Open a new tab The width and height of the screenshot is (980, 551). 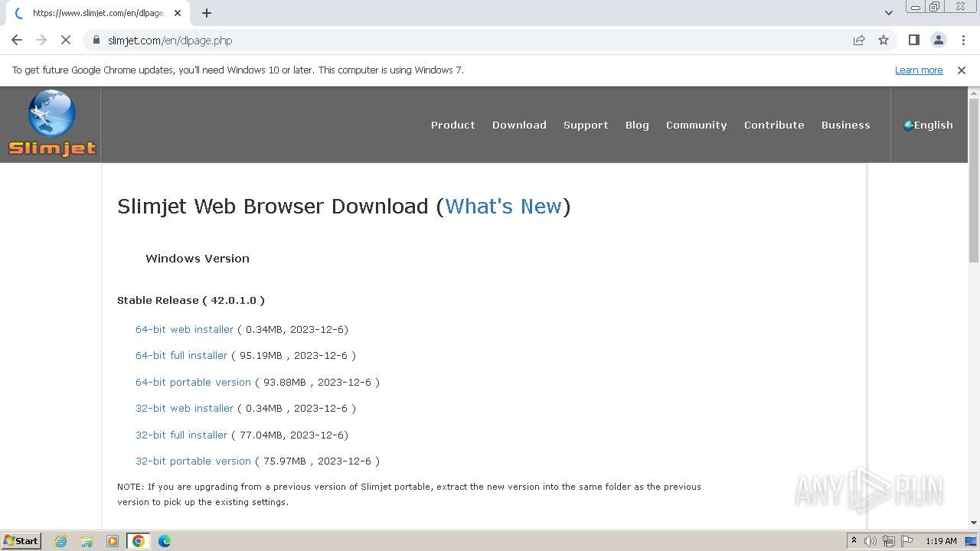click(207, 13)
